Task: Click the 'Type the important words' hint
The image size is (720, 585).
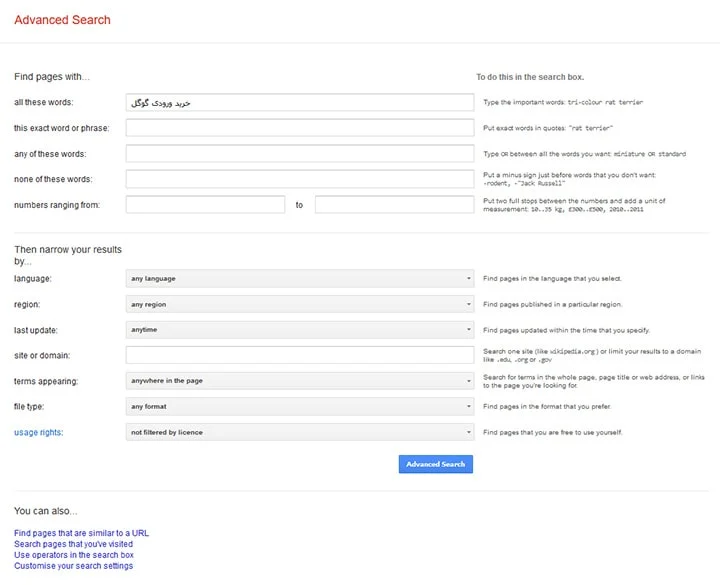Action: [563, 102]
